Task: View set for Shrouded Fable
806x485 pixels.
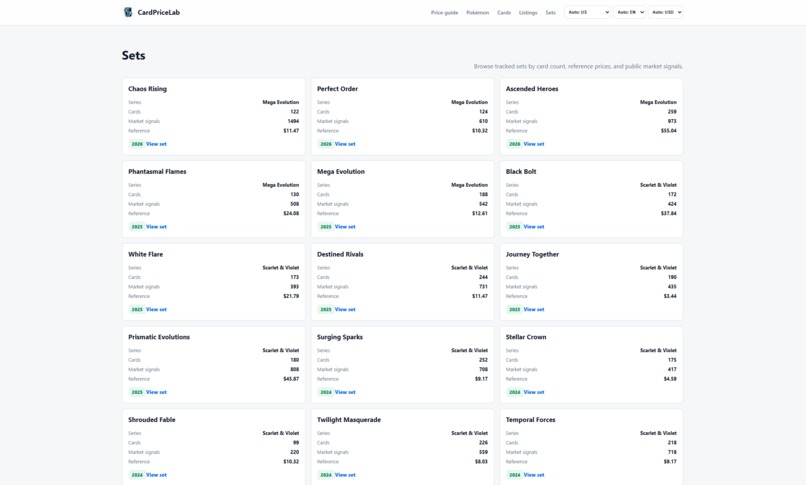Action: (156, 475)
